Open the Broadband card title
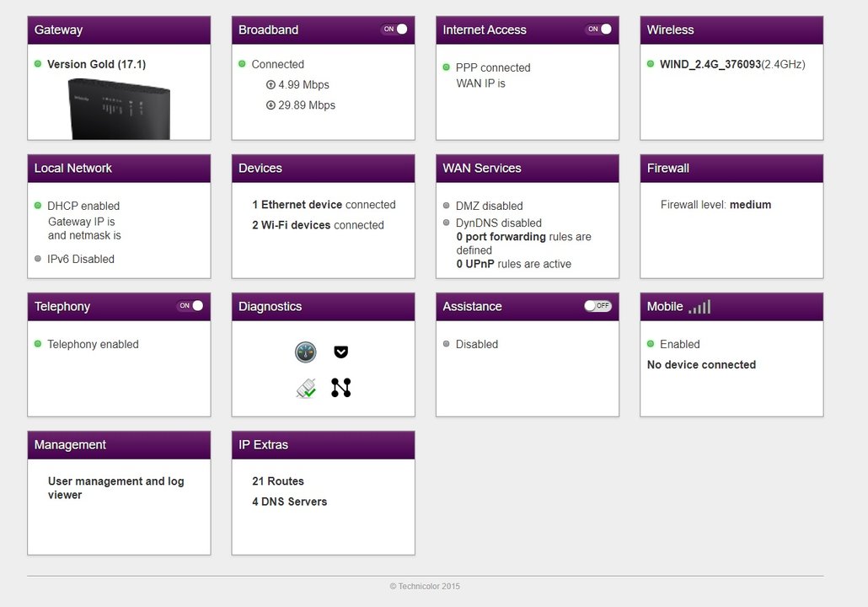Screen dimensions: 868x607 coord(269,30)
